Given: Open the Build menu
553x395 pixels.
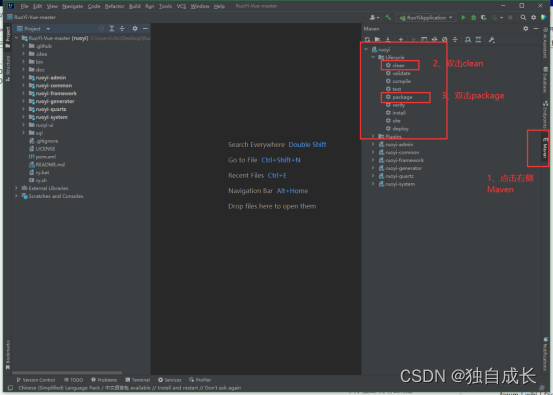Looking at the screenshot, I should [135, 6].
